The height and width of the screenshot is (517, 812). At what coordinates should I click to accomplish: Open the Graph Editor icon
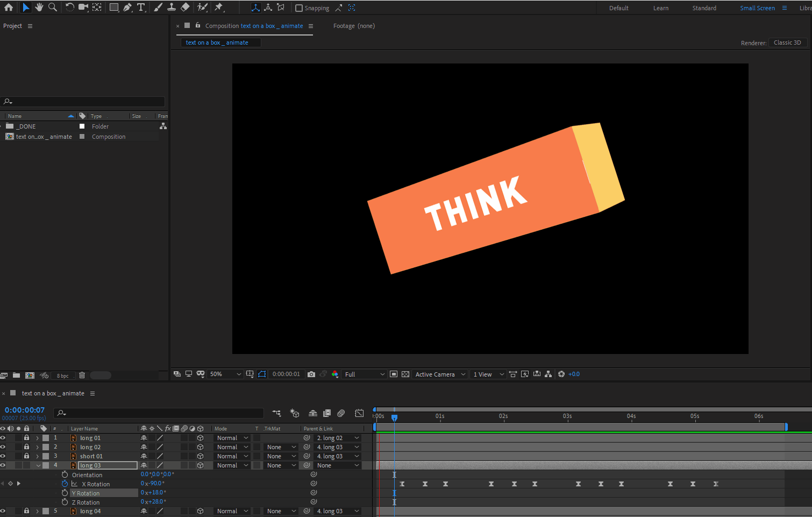click(x=359, y=413)
